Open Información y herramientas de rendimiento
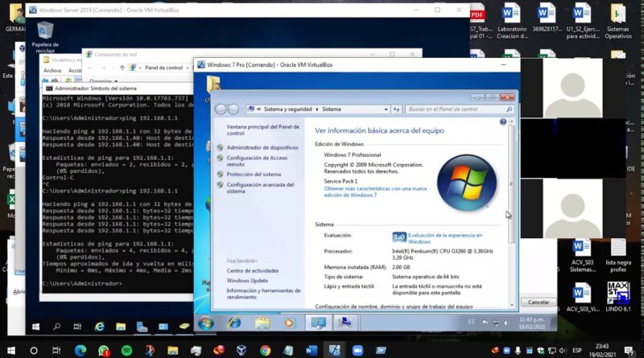 pos(263,294)
